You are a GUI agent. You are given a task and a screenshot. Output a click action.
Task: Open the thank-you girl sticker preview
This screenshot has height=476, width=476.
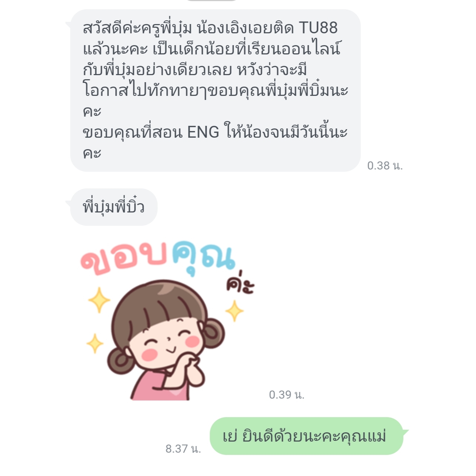tap(167, 320)
